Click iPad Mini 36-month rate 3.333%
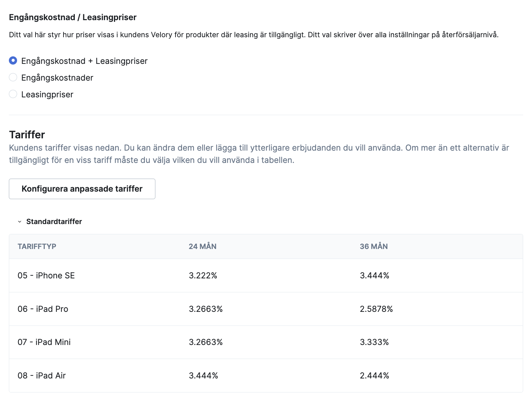This screenshot has width=532, height=401. tap(374, 342)
